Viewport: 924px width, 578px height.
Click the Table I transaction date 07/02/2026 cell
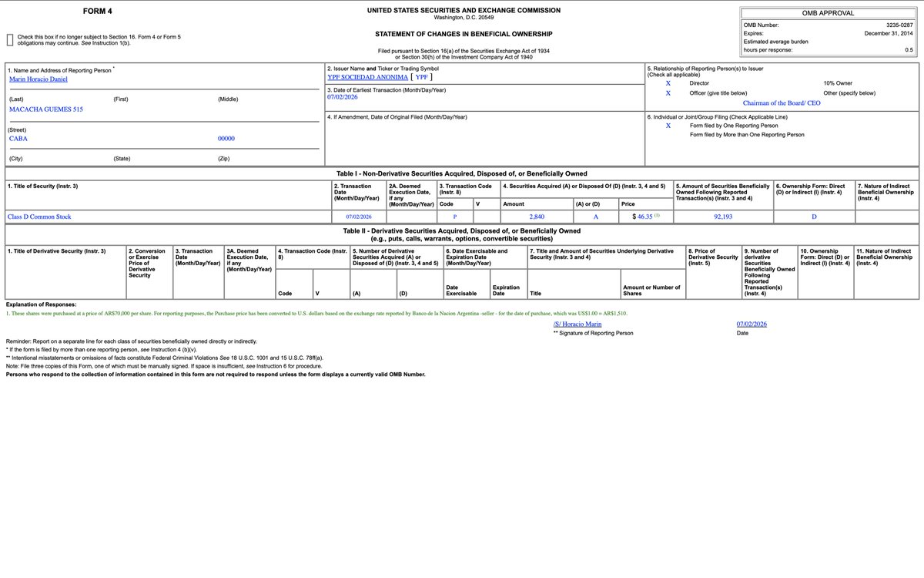pyautogui.click(x=359, y=217)
